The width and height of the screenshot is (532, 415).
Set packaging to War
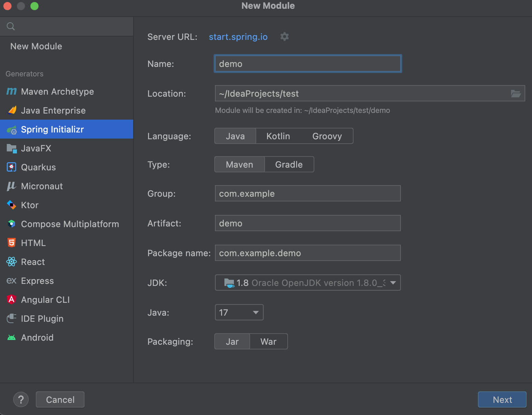point(269,342)
